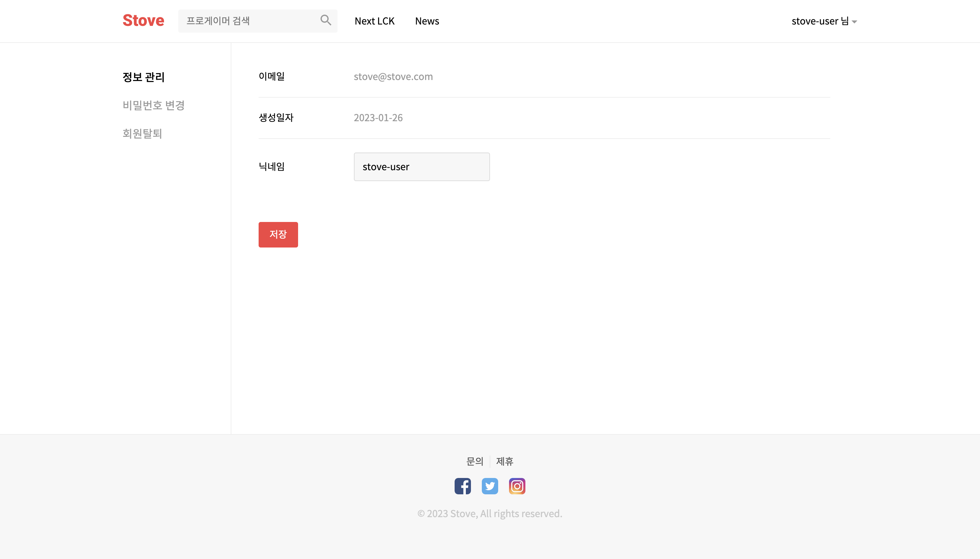
Task: Open Facebook via the Facebook icon
Action: point(462,486)
